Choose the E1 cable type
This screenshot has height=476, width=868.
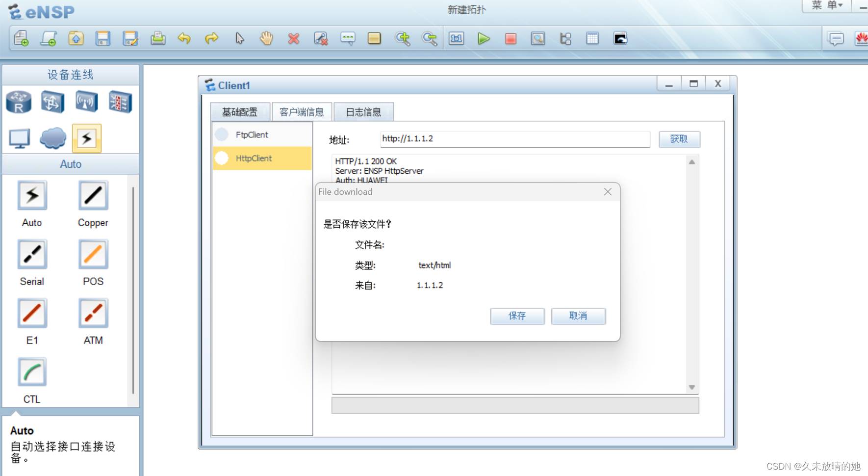pyautogui.click(x=32, y=313)
